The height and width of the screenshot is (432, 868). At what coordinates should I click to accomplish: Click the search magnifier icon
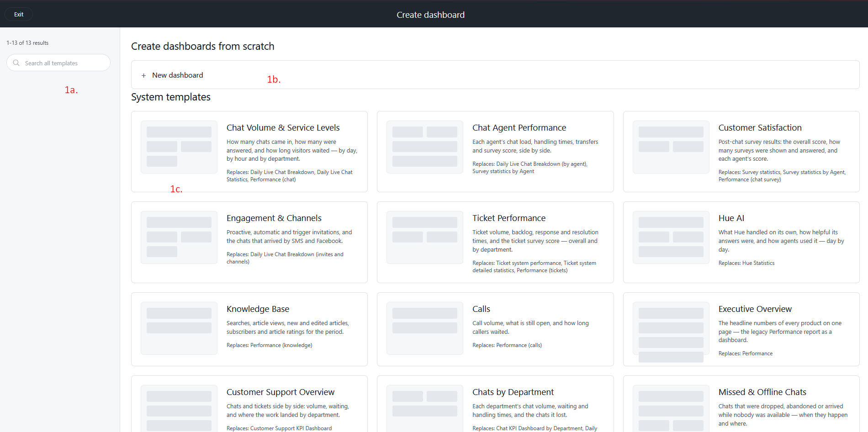pyautogui.click(x=16, y=63)
